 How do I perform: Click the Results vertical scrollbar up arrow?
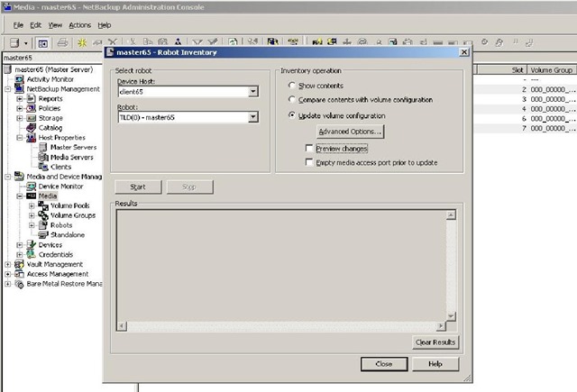(451, 215)
